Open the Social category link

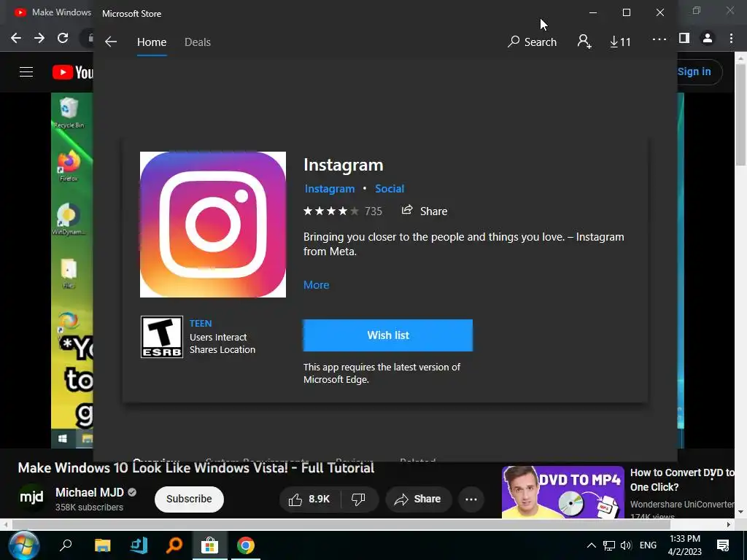(390, 189)
